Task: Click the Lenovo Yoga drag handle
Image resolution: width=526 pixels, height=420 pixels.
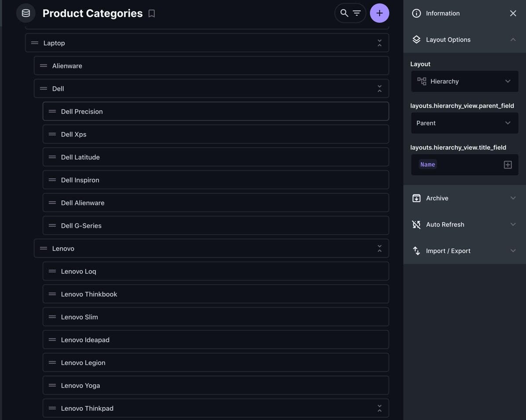Action: pyautogui.click(x=52, y=385)
